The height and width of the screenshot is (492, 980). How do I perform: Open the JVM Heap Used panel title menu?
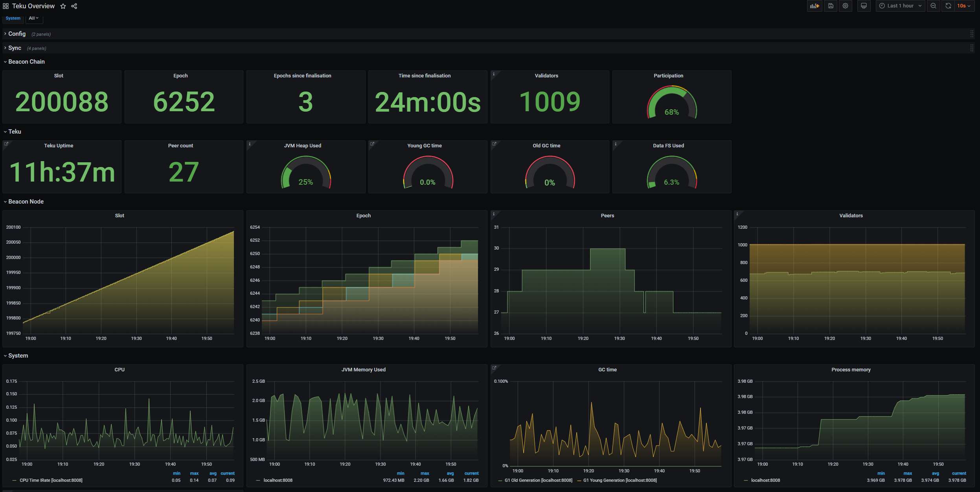pyautogui.click(x=302, y=146)
